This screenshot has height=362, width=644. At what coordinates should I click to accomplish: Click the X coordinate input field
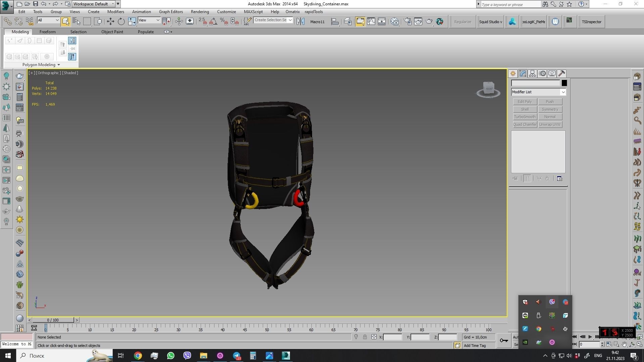(392, 337)
